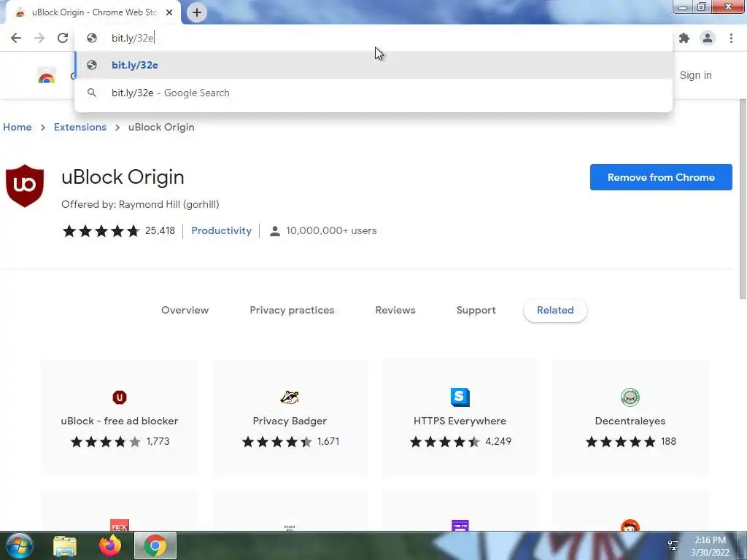Click the 10,000,000+ users text
Image resolution: width=747 pixels, height=560 pixels.
(331, 230)
